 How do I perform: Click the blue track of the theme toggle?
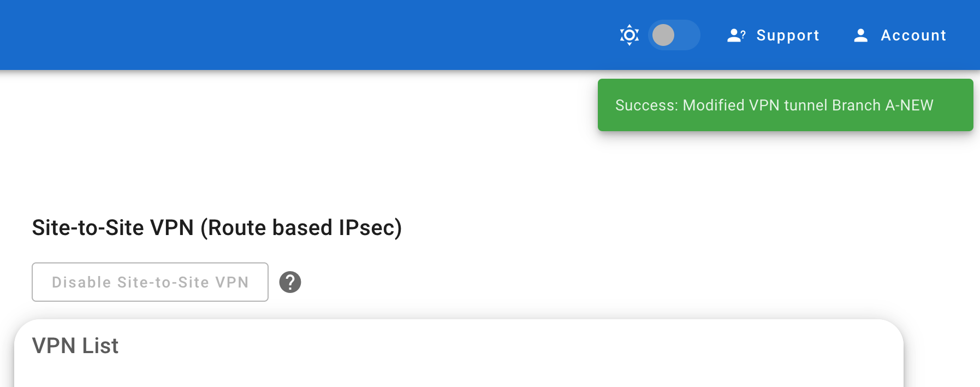[x=688, y=35]
